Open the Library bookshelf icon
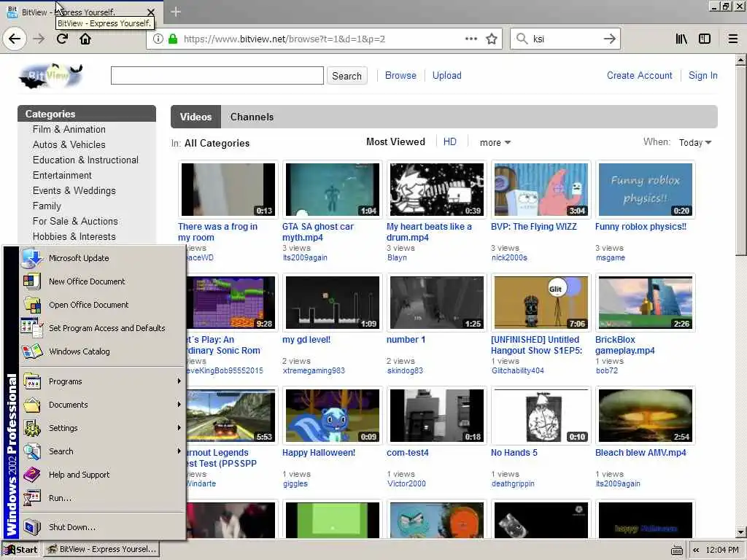This screenshot has width=747, height=560. pyautogui.click(x=681, y=39)
